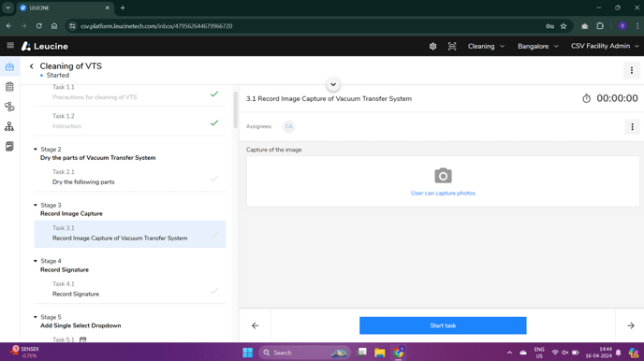
Task: Click the browser address bar URL
Action: [156, 26]
